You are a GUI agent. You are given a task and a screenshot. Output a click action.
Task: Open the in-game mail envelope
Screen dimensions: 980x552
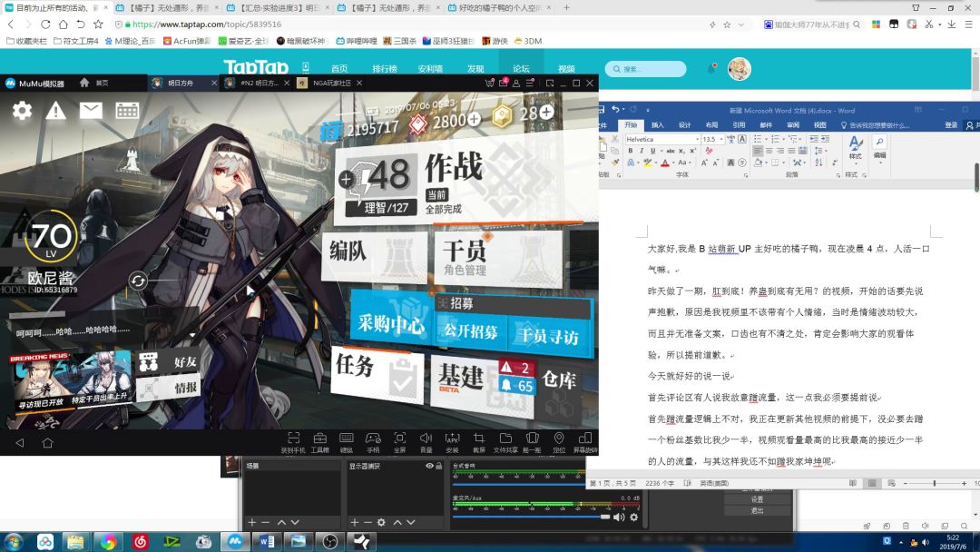click(91, 111)
